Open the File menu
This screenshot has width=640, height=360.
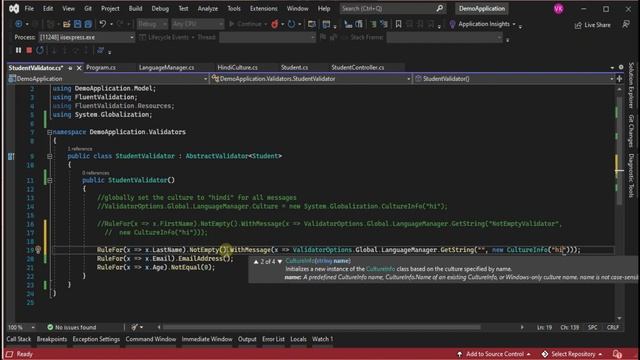tap(29, 9)
